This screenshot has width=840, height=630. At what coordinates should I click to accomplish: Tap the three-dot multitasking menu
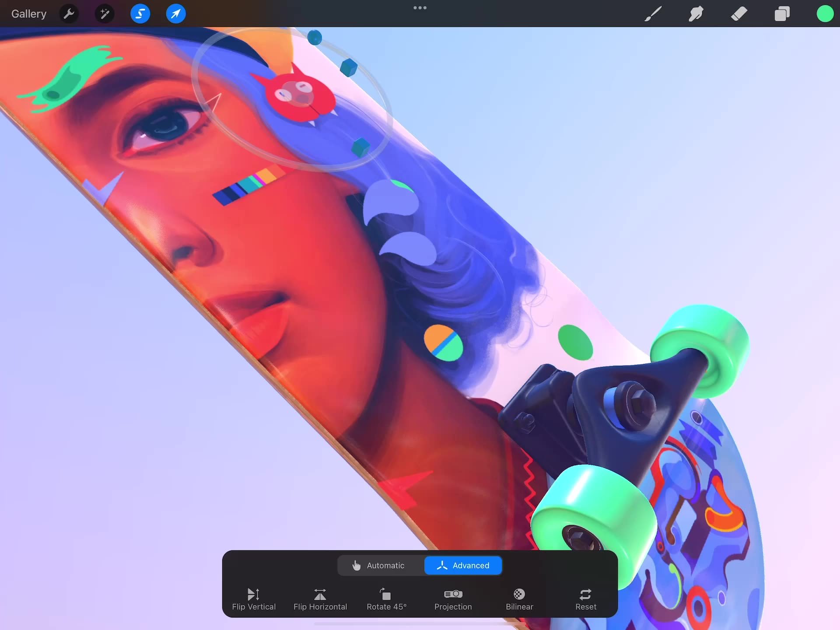(420, 8)
